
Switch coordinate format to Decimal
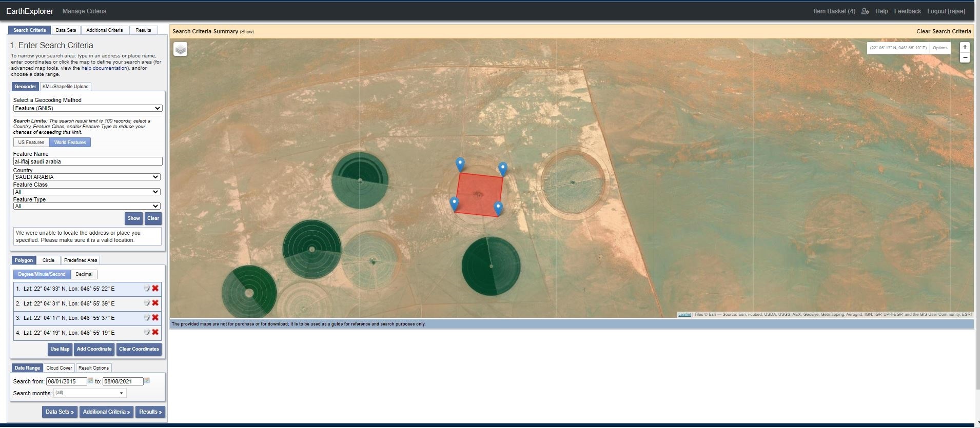point(84,274)
